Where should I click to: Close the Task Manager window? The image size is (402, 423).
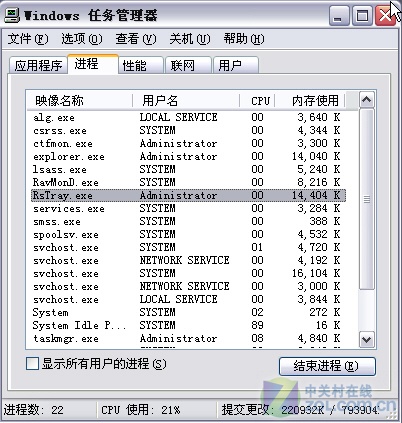[385, 16]
